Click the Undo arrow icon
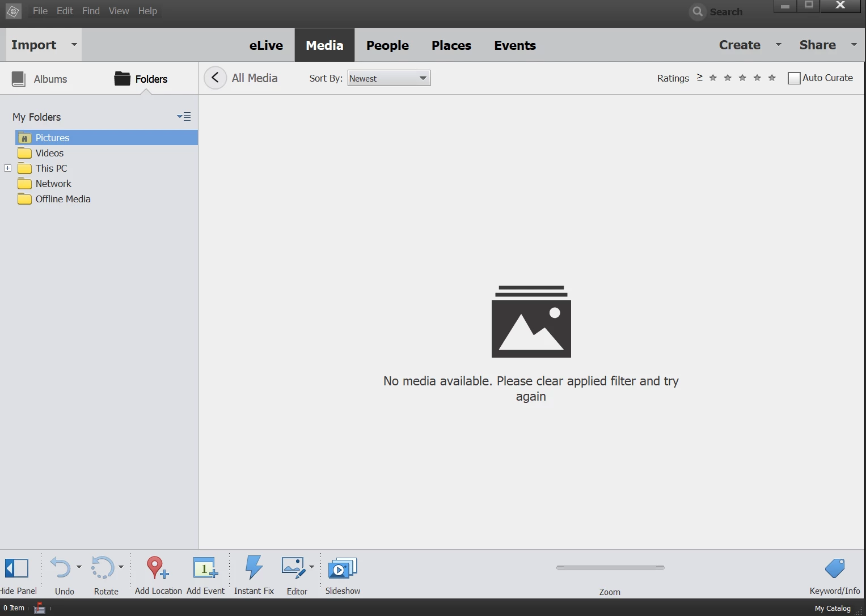The height and width of the screenshot is (616, 866). pos(60,567)
